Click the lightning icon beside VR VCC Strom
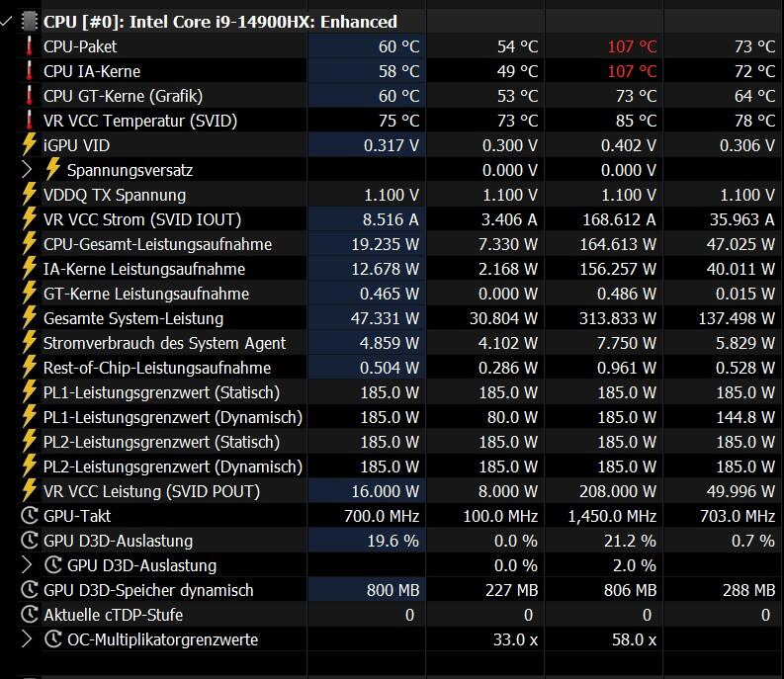Screen dimensions: 784x679 pos(30,219)
